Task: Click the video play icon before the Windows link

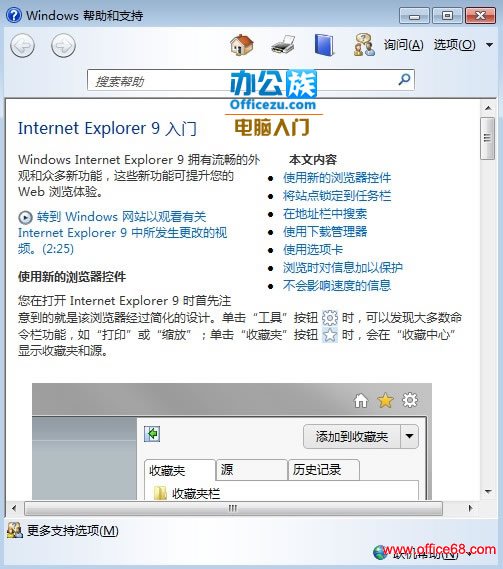Action: tap(25, 217)
